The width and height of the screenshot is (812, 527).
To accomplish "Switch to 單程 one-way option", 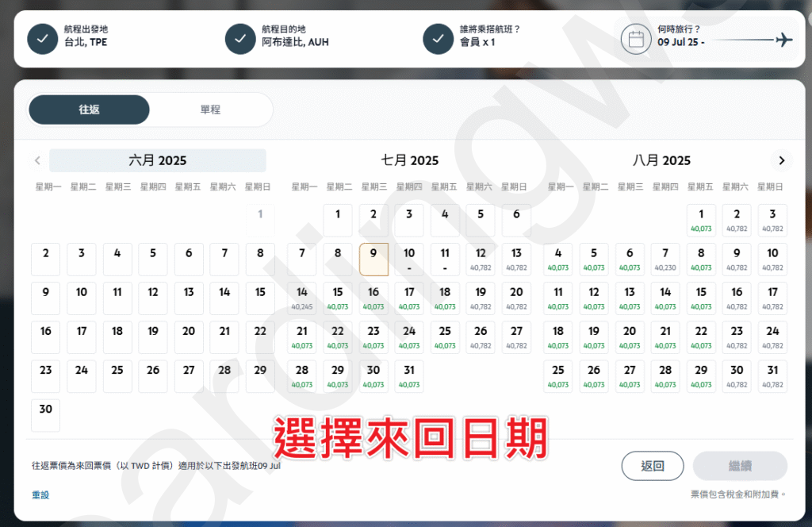I will (x=210, y=110).
